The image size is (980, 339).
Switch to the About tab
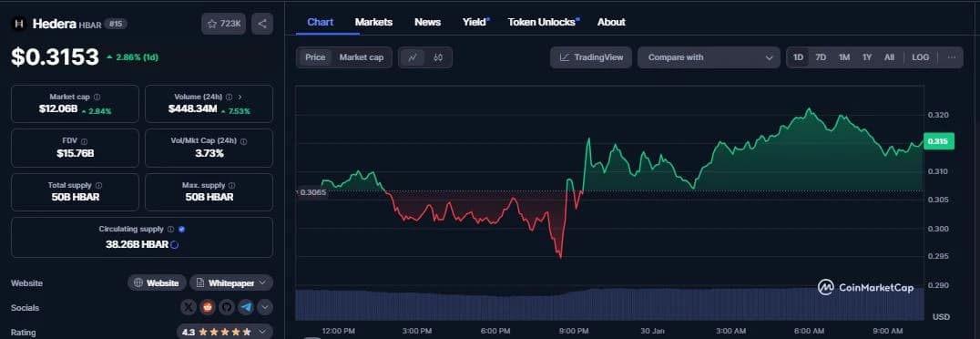(x=611, y=22)
